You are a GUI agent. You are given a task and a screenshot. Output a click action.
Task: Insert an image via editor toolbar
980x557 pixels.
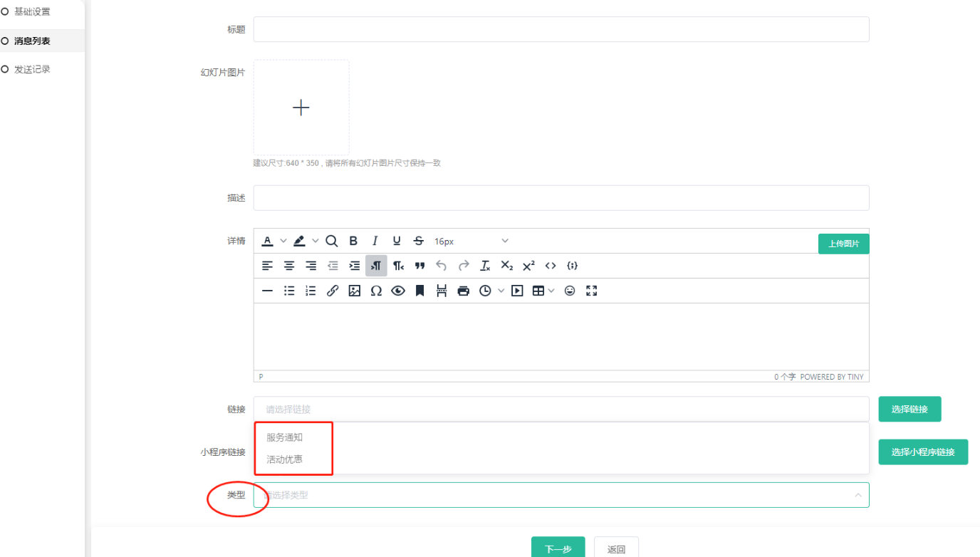354,291
